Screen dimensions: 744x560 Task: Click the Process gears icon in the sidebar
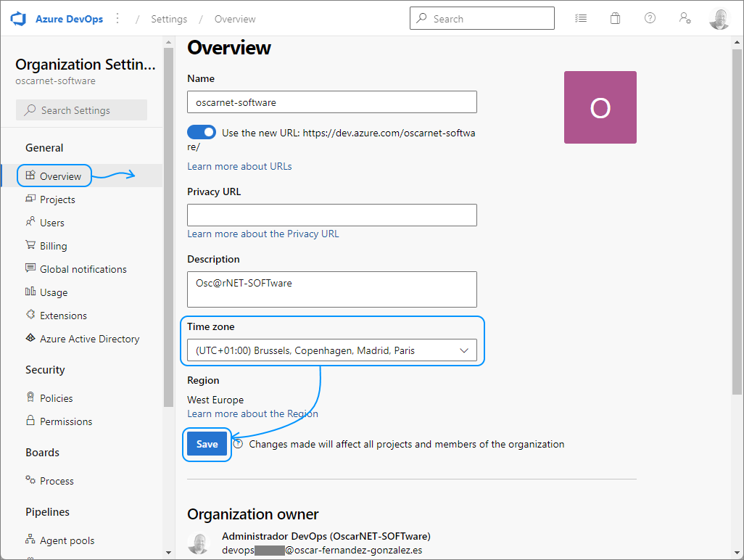pyautogui.click(x=30, y=479)
